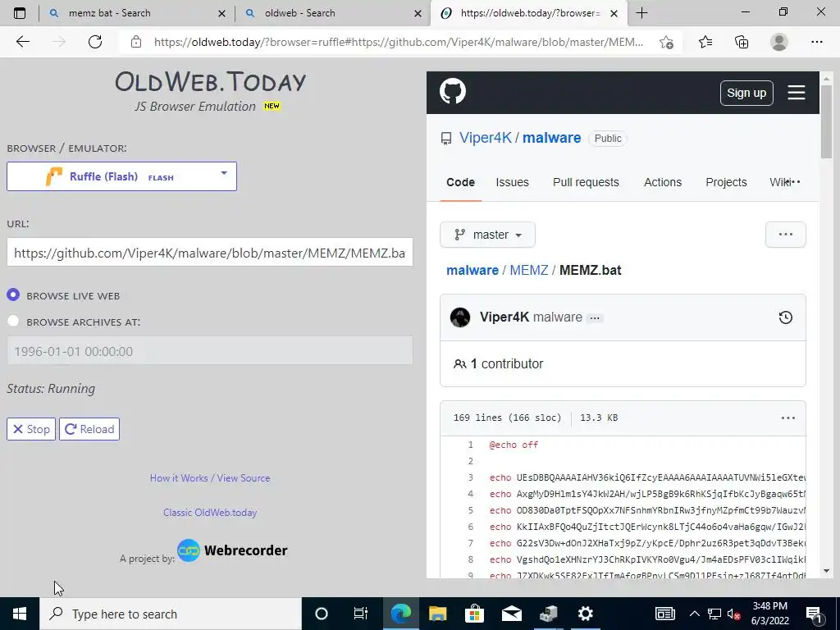This screenshot has height=630, width=840.
Task: Click the Viper4K avatar image
Action: 460,317
